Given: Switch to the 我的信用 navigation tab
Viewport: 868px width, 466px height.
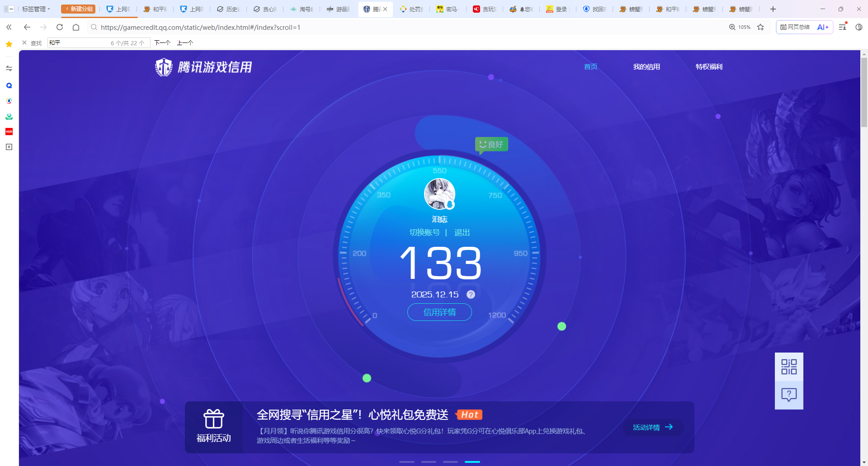Looking at the screenshot, I should click(646, 66).
